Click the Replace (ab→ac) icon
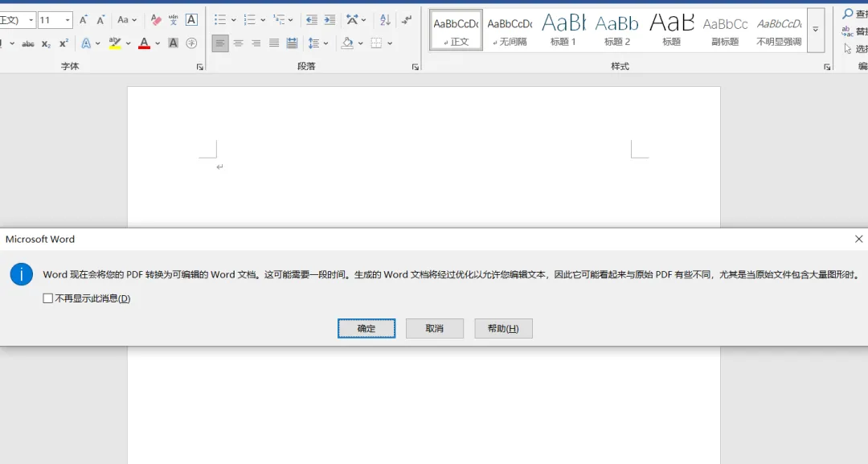This screenshot has height=464, width=868. (848, 31)
